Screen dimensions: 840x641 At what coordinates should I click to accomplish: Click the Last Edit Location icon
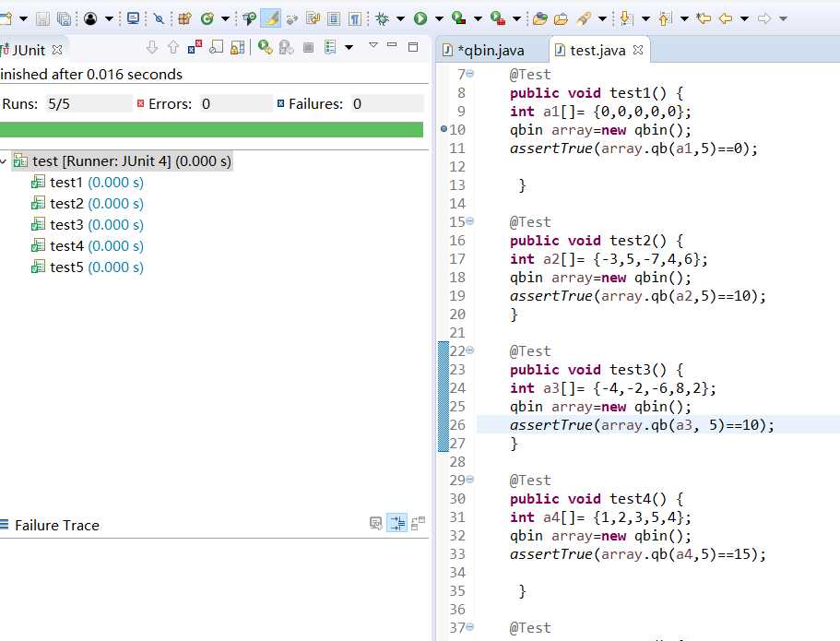tap(704, 18)
